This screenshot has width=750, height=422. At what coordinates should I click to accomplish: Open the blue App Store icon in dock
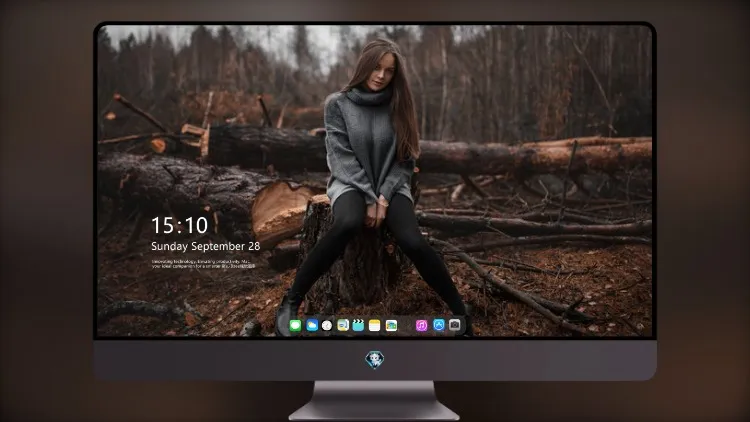click(x=439, y=325)
